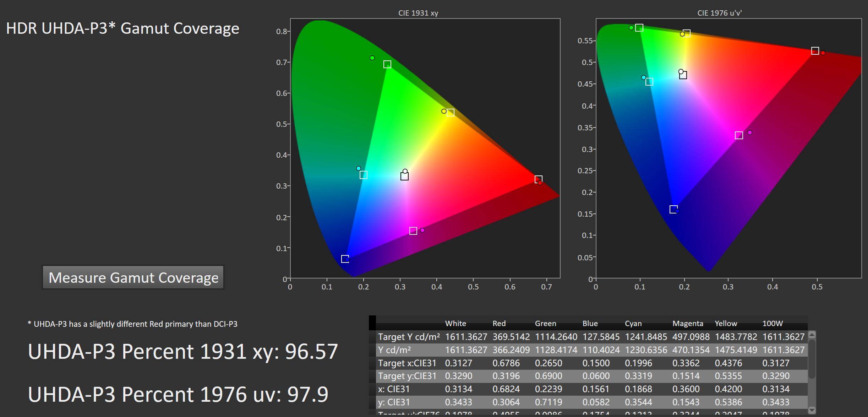Image resolution: width=868 pixels, height=417 pixels.
Task: Click the table's vertical scrollbar thumb
Action: [x=812, y=359]
